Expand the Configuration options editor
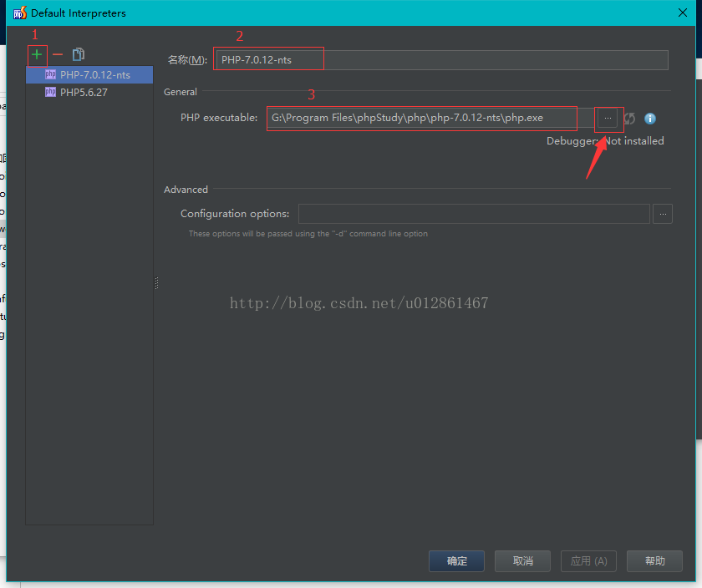 point(662,214)
